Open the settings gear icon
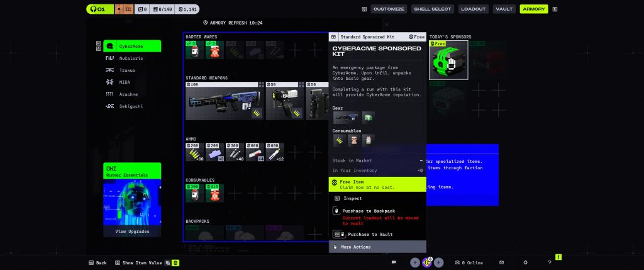The image size is (644, 270). (x=526, y=262)
